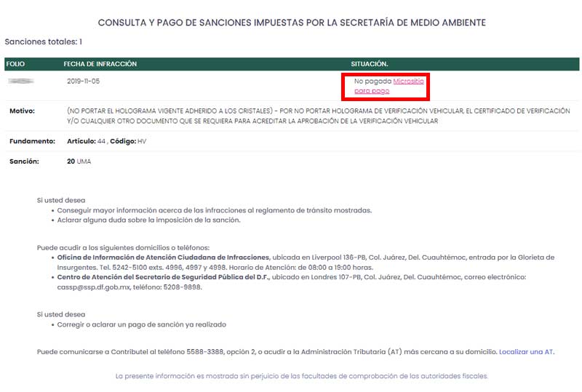582x392 pixels.
Task: Click the page title 'CONSULTA Y PAGO DE SANCIONES'
Action: [292, 23]
